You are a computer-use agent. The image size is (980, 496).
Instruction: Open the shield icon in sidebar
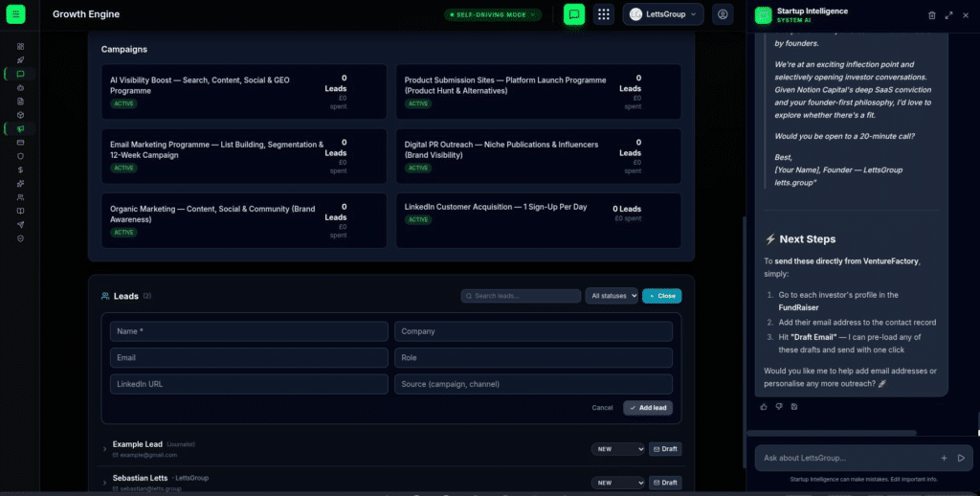21,156
